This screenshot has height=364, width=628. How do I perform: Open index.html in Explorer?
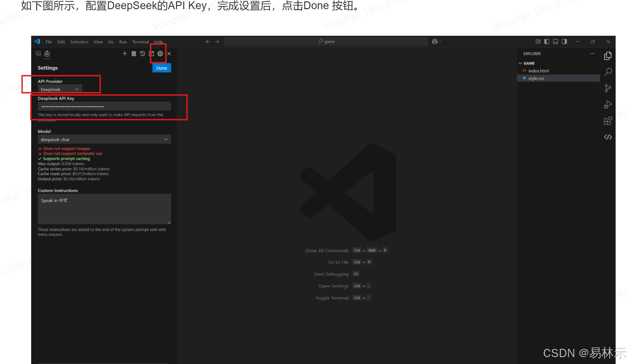coord(538,71)
